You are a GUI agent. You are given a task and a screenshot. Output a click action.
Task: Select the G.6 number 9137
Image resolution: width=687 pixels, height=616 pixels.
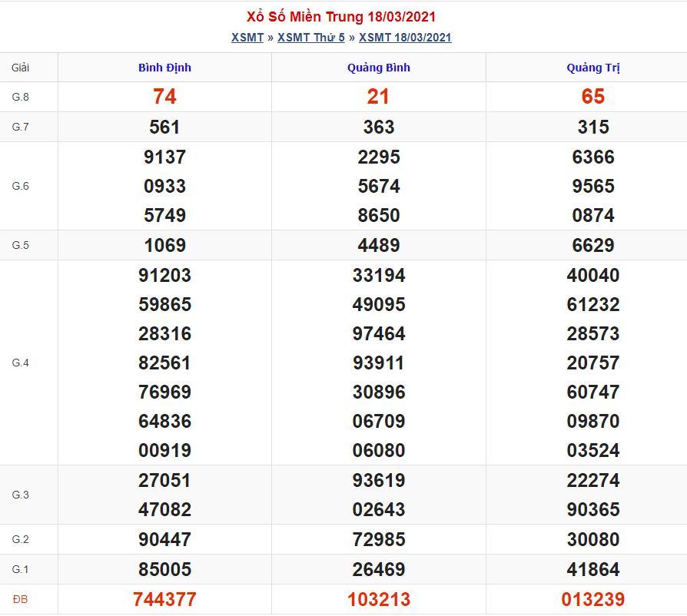pyautogui.click(x=164, y=157)
